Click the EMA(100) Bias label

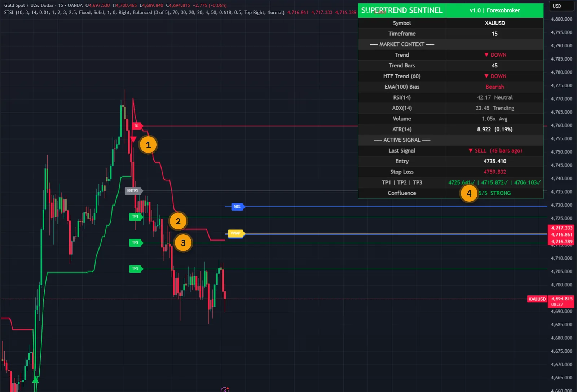click(402, 87)
